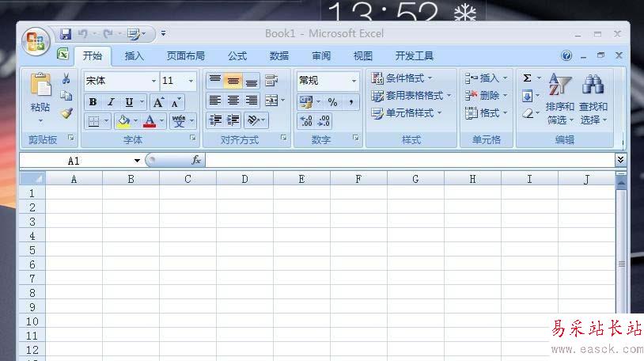Switch to the 数据 tab
Viewport: 644px width, 361px height.
click(x=279, y=56)
